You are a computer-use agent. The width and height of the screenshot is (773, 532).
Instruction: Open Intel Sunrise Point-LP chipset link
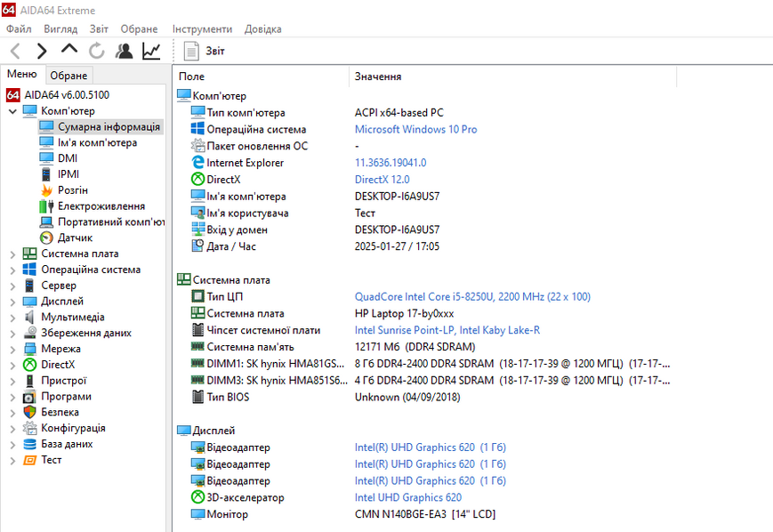[x=447, y=330]
